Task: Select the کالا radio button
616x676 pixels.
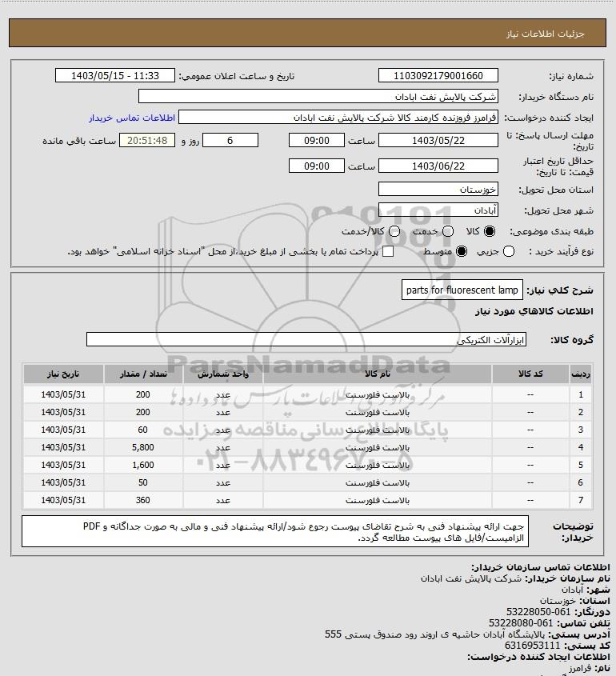Action: [490, 231]
